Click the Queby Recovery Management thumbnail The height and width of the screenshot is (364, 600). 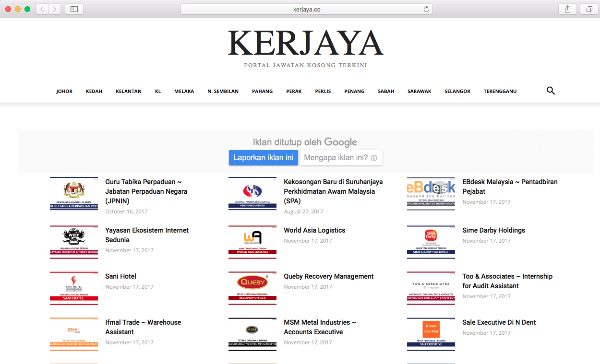click(x=252, y=288)
